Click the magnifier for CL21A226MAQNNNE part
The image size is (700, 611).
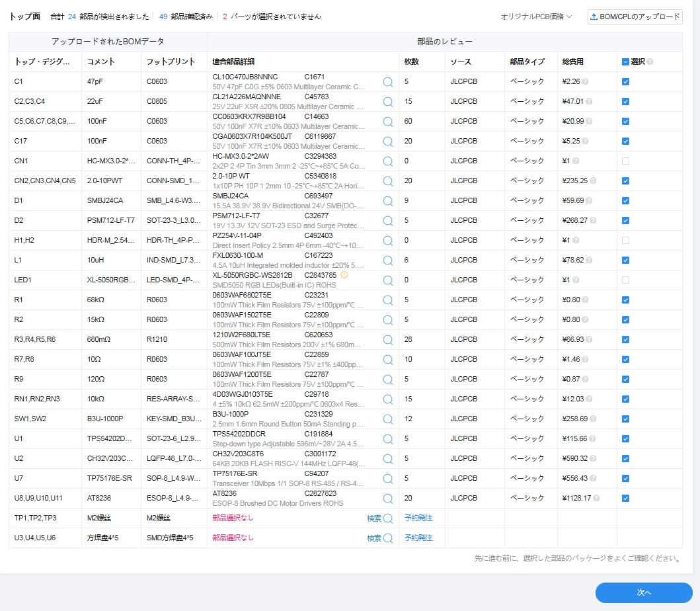388,102
